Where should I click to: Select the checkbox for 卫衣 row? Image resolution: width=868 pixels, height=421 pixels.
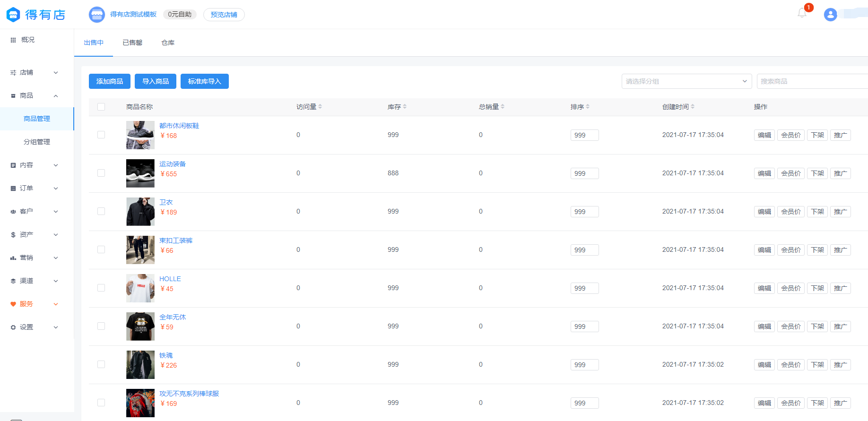[x=101, y=211]
